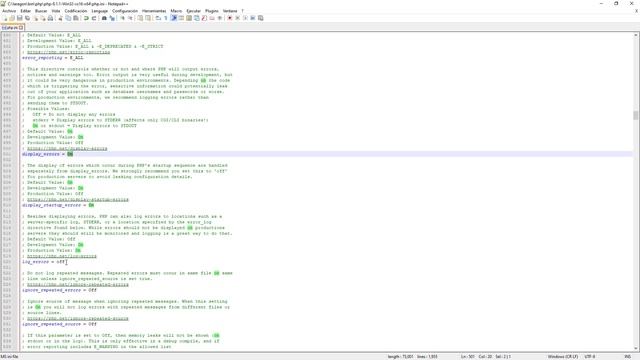Image resolution: width=640 pixels, height=360 pixels.
Task: Zoom in using toolbar icon
Action: coord(122,18)
